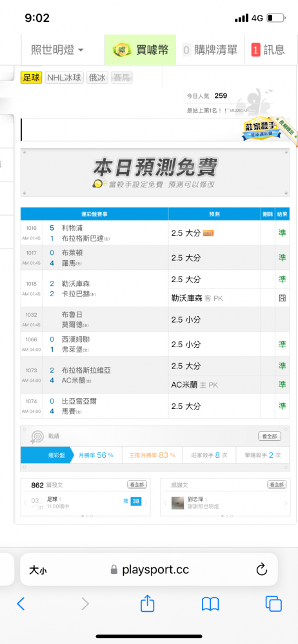Open the 購牌清單 purchase list
The width and height of the screenshot is (298, 644).
(x=210, y=50)
